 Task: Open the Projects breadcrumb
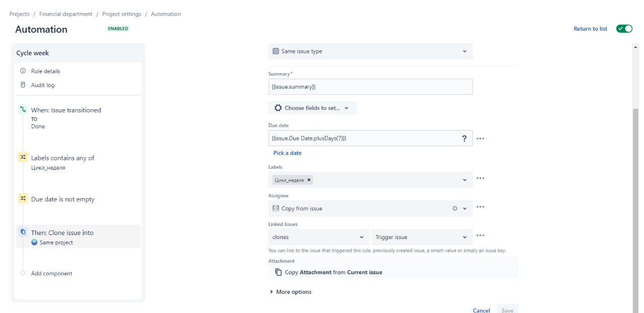(x=20, y=14)
